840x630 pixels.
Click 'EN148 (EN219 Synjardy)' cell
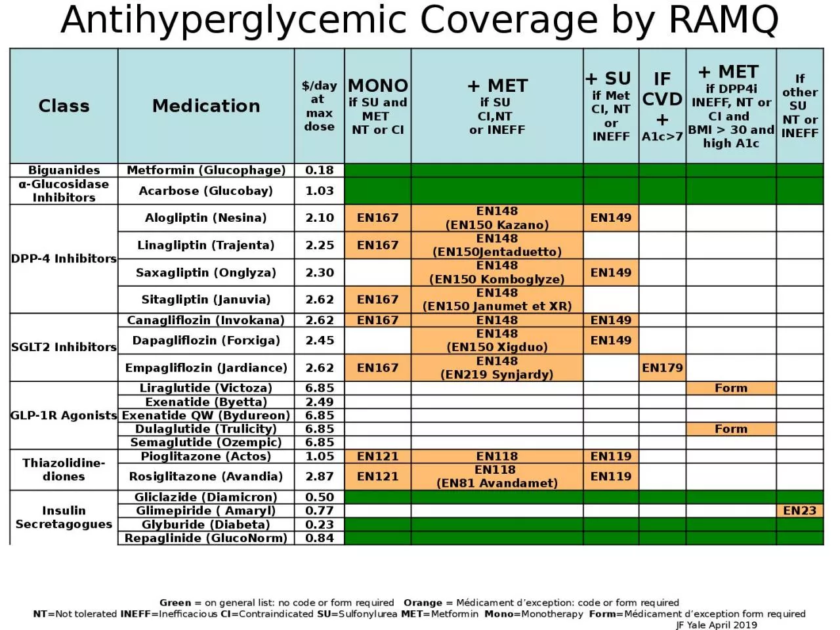tap(497, 368)
